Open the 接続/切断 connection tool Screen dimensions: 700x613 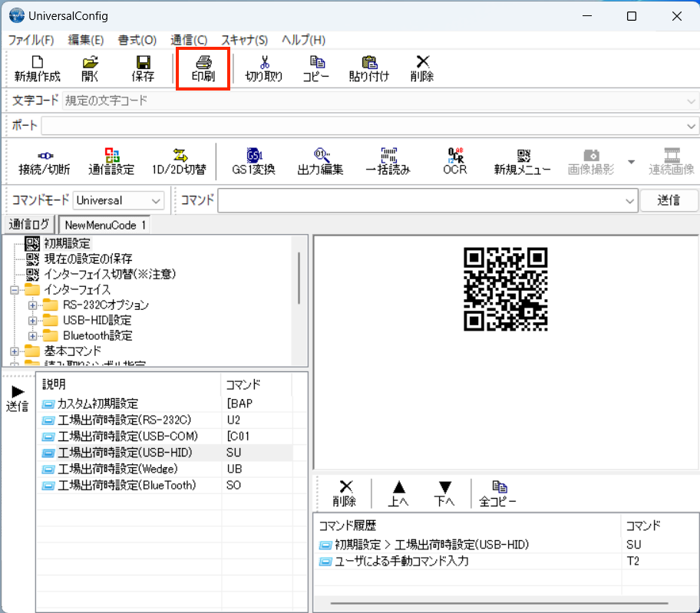(x=45, y=161)
